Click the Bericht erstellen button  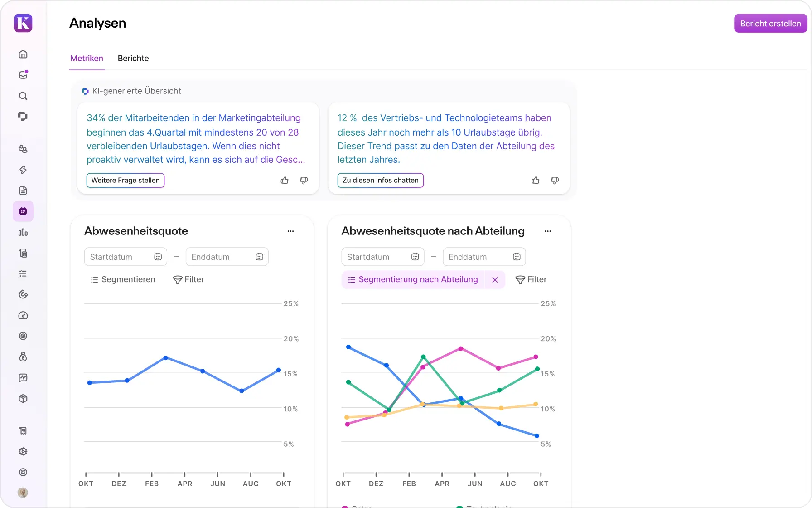770,24
